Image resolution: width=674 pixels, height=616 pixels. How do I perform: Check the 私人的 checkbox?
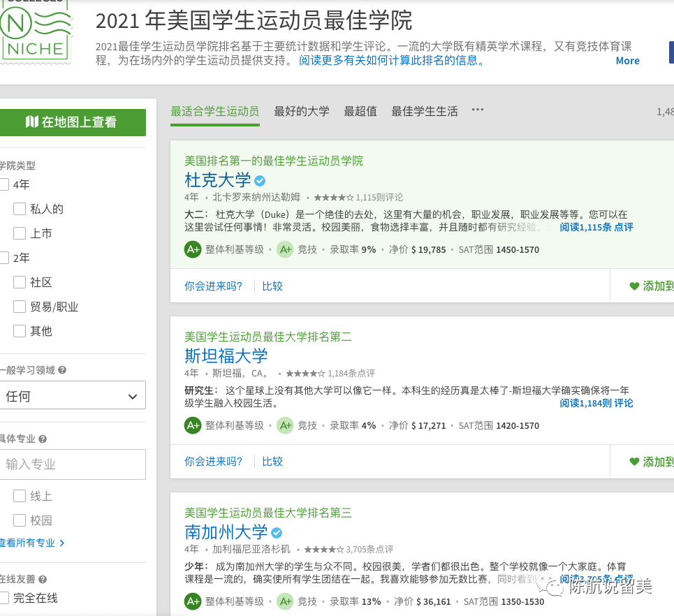20,209
